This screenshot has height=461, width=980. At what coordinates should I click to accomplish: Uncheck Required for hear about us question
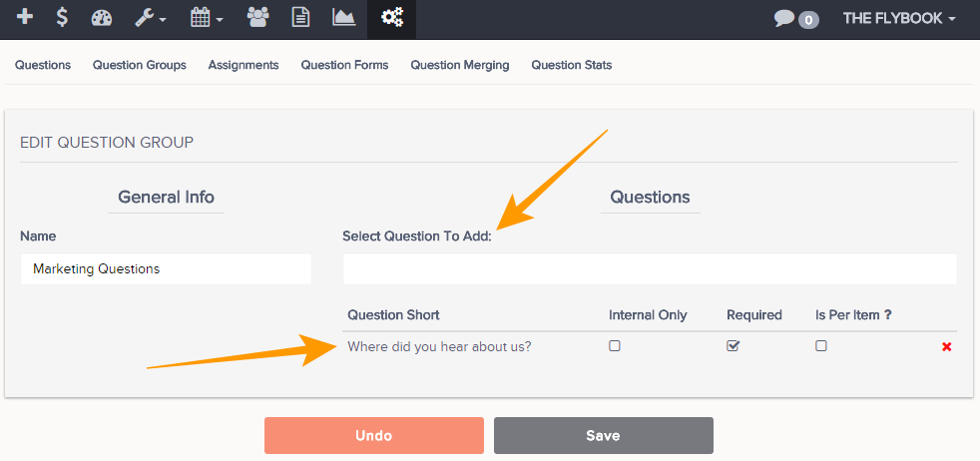pyautogui.click(x=734, y=346)
